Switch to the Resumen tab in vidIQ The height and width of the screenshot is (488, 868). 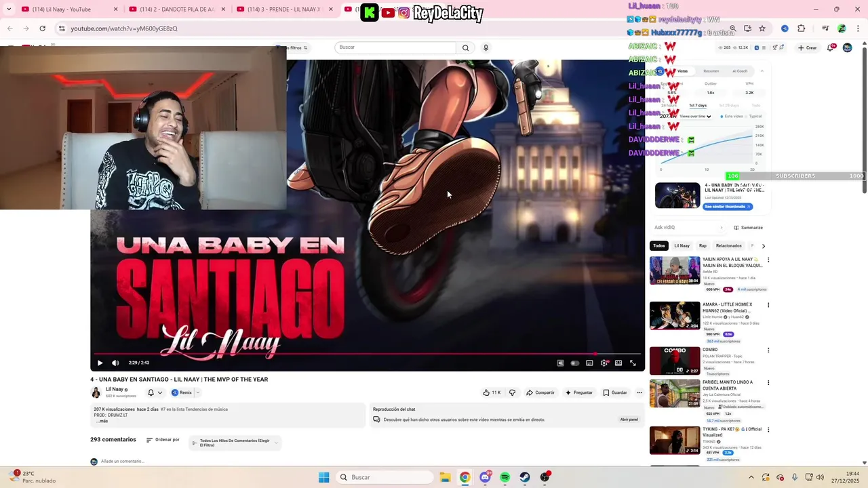point(711,71)
